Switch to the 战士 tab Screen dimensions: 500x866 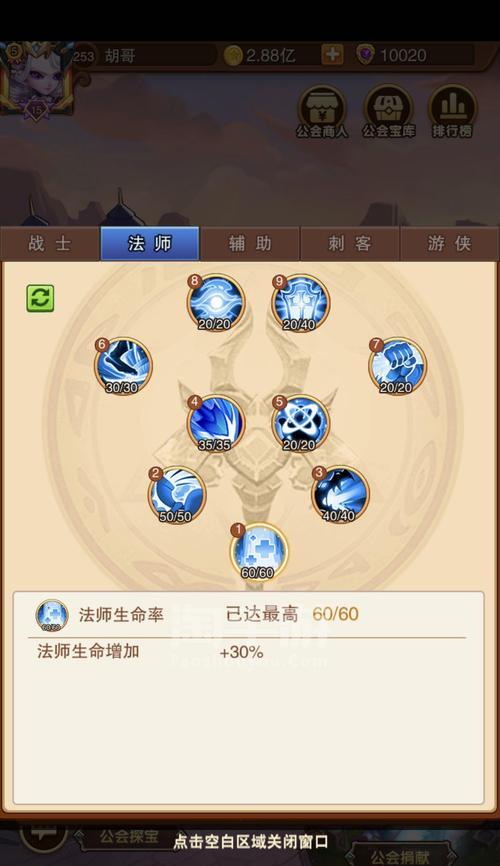[x=50, y=244]
